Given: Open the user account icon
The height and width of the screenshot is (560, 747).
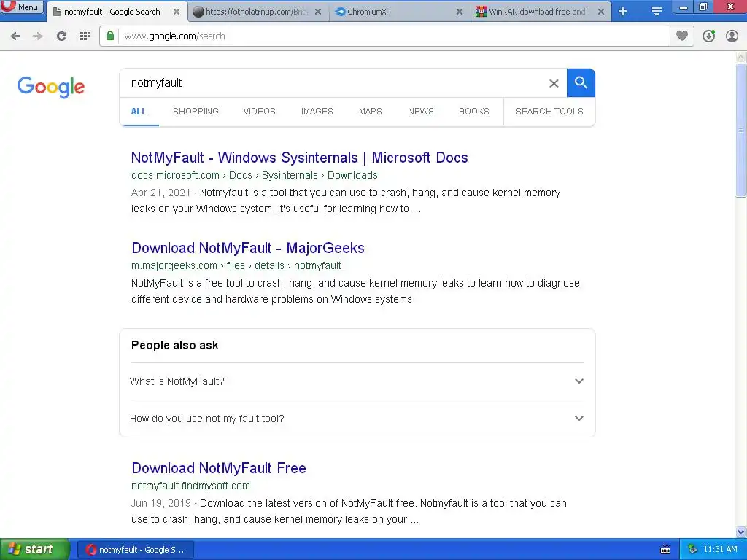Looking at the screenshot, I should [732, 36].
